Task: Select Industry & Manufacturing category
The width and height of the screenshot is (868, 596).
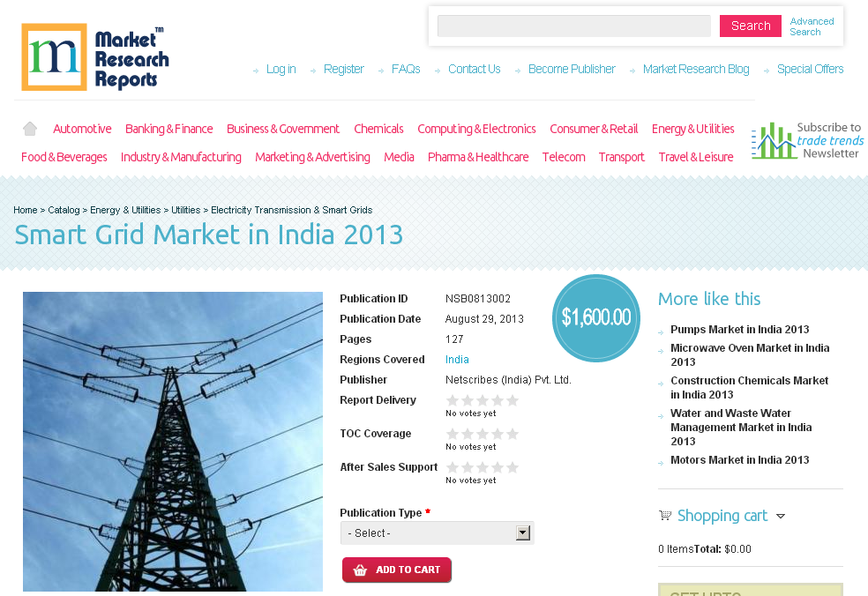Action: click(181, 157)
